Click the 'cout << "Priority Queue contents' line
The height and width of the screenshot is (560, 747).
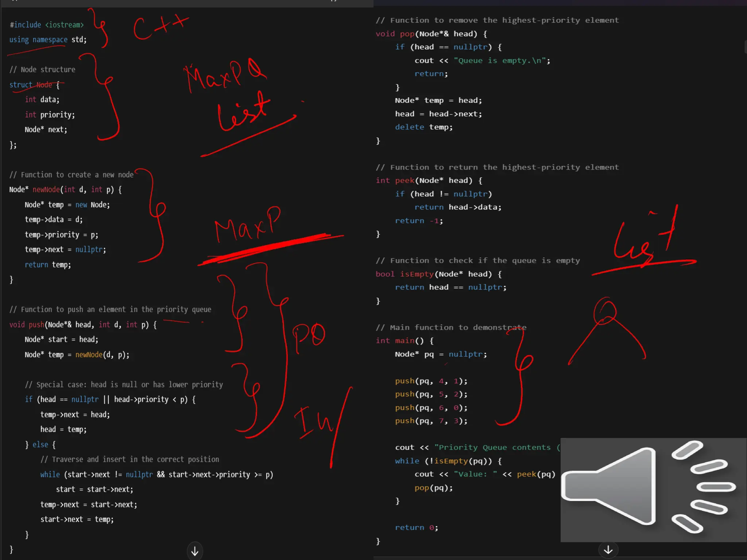[478, 447]
